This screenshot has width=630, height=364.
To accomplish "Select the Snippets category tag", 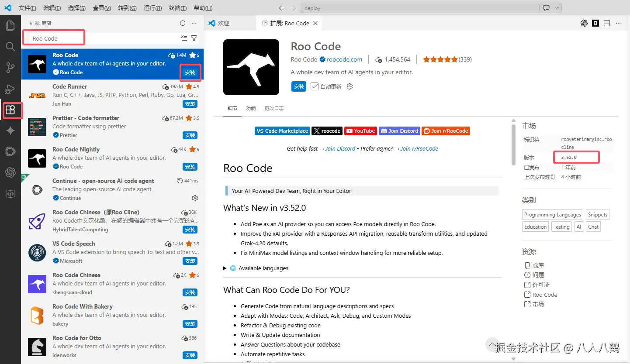I will 598,215.
